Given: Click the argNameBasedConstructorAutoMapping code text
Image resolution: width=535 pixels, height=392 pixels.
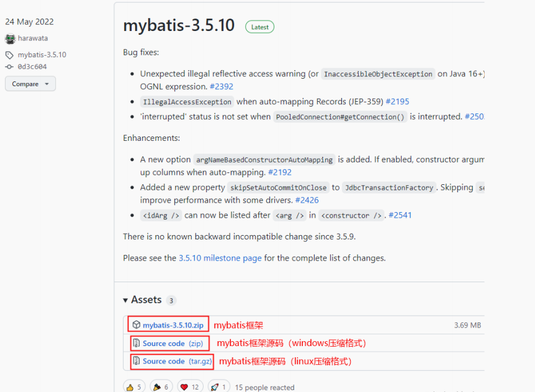Looking at the screenshot, I should click(264, 160).
